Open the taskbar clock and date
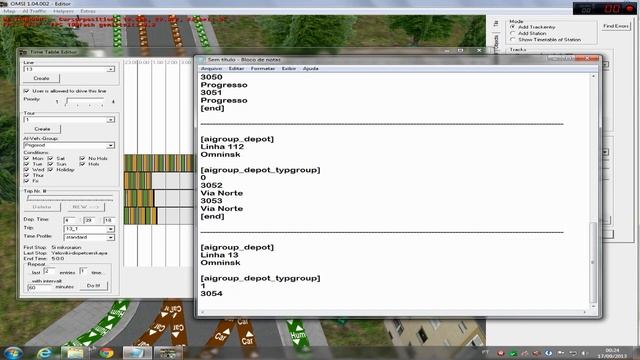This screenshot has width=640, height=360. pyautogui.click(x=612, y=353)
